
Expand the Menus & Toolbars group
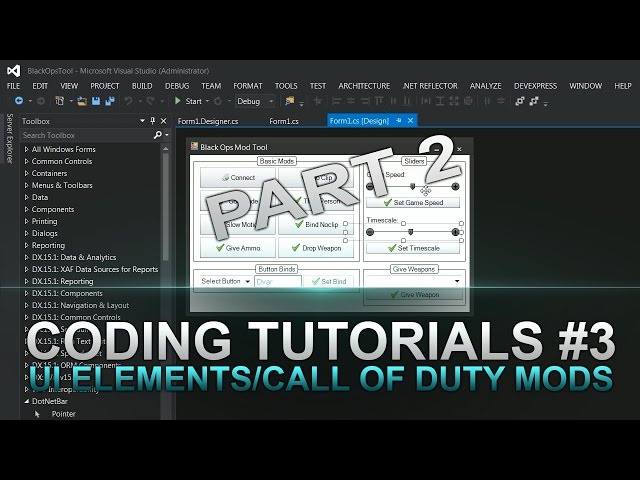point(27,185)
